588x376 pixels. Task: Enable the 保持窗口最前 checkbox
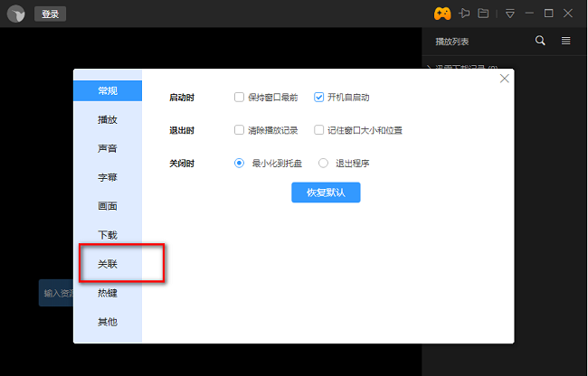pyautogui.click(x=239, y=98)
